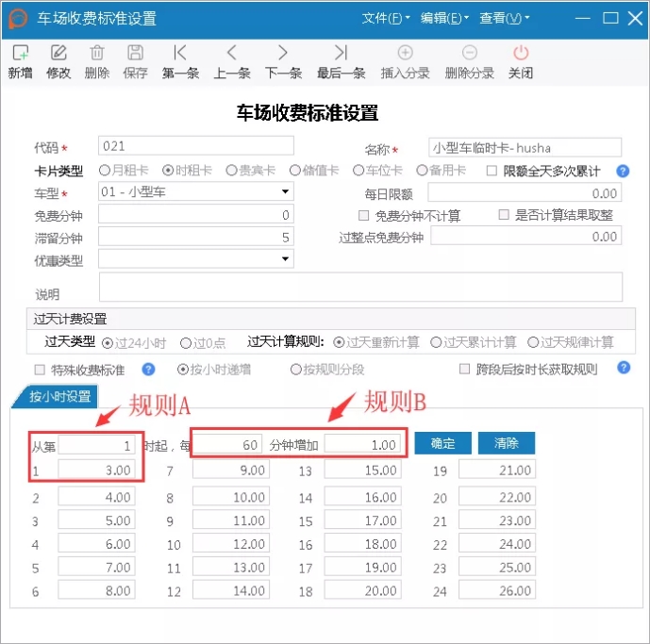
Task: Click the 过整点免费分钟 input field
Action: [526, 237]
